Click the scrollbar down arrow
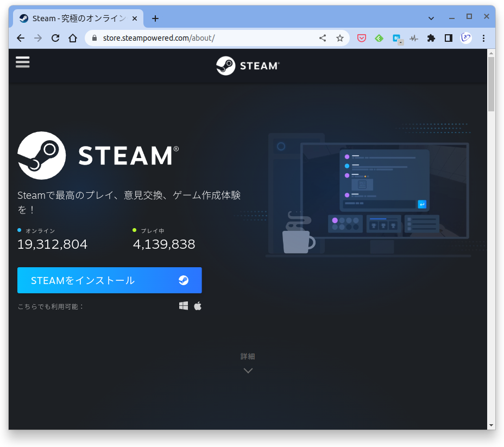Viewport: 504px width, 447px height. tap(491, 425)
